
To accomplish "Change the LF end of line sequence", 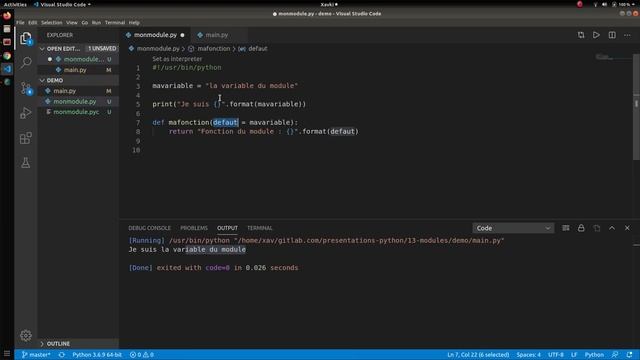I will 574,355.
